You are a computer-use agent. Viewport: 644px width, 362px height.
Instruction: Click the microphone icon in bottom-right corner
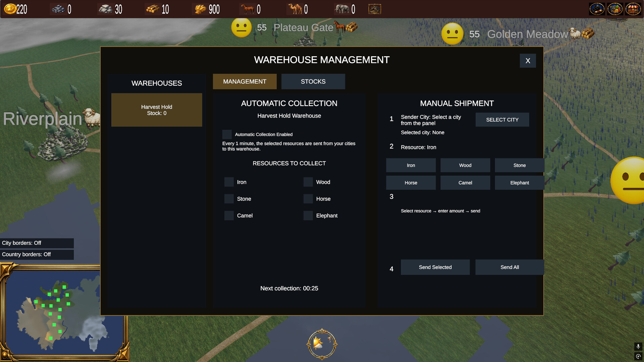(638, 346)
